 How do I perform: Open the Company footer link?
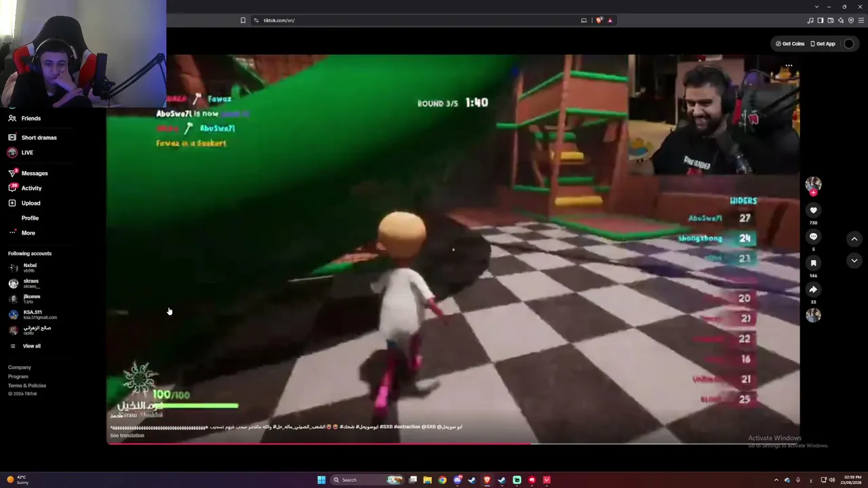[x=20, y=367]
